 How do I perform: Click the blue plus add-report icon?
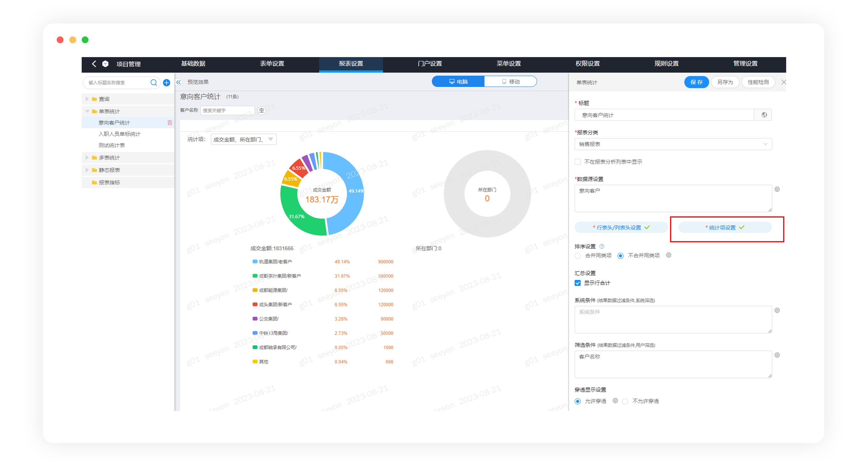click(x=166, y=83)
